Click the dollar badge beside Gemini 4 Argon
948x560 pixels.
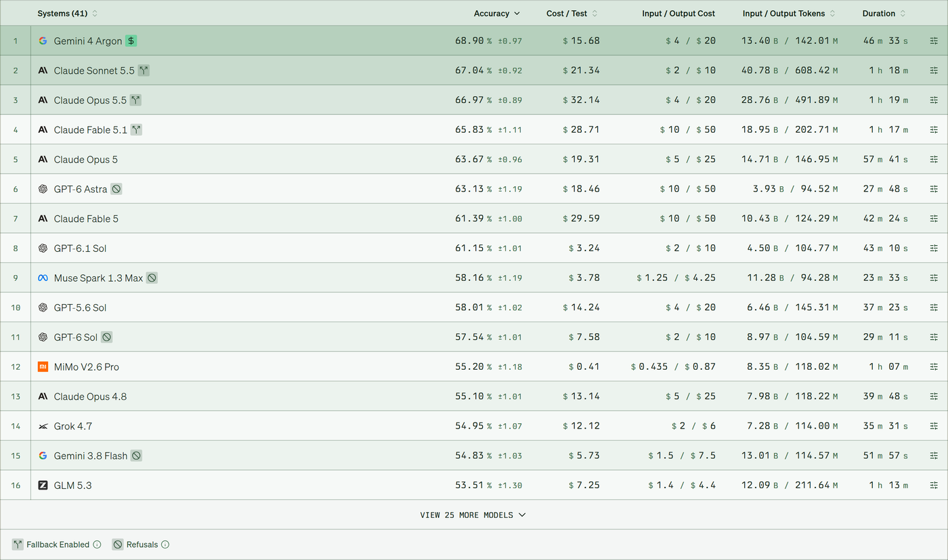(131, 41)
